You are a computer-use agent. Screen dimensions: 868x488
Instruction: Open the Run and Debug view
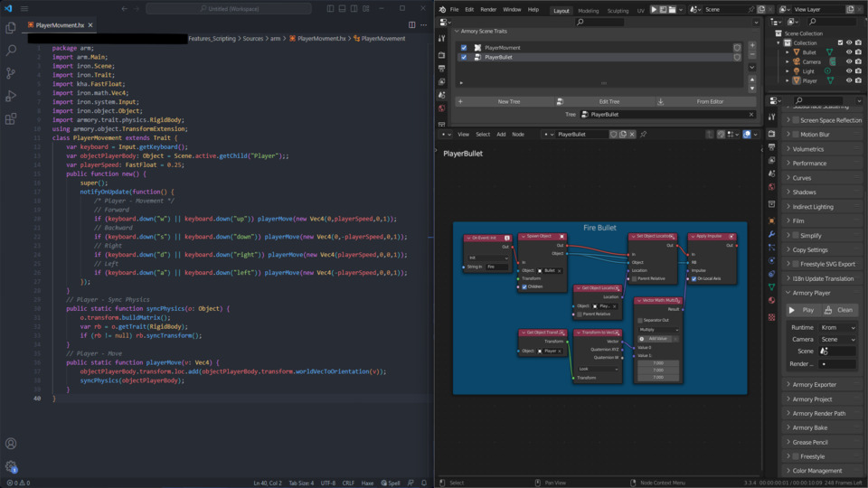[x=11, y=96]
